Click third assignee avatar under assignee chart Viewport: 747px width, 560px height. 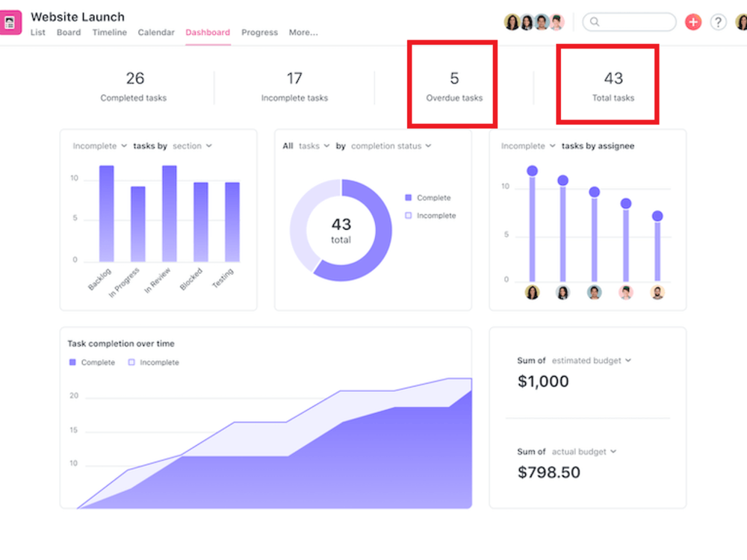pyautogui.click(x=594, y=292)
